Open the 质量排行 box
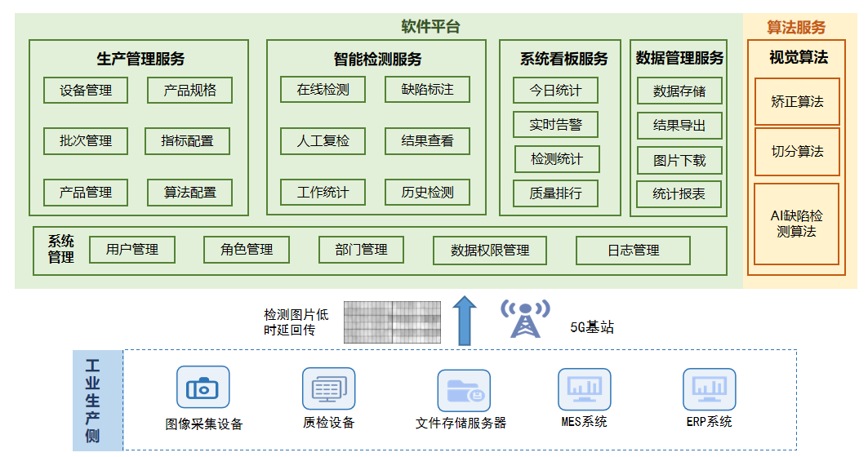This screenshot has height=457, width=868. 556,193
